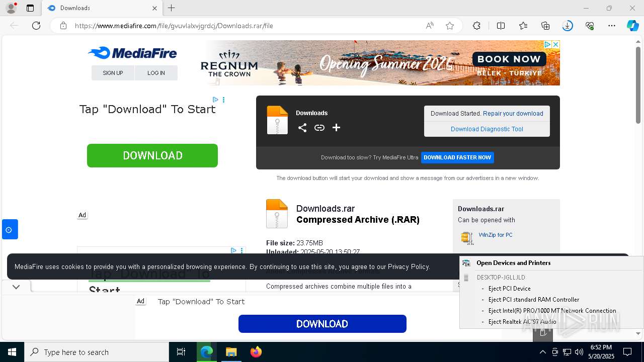Collapse the bottom ad with chevron
This screenshot has height=362, width=644.
[16, 287]
